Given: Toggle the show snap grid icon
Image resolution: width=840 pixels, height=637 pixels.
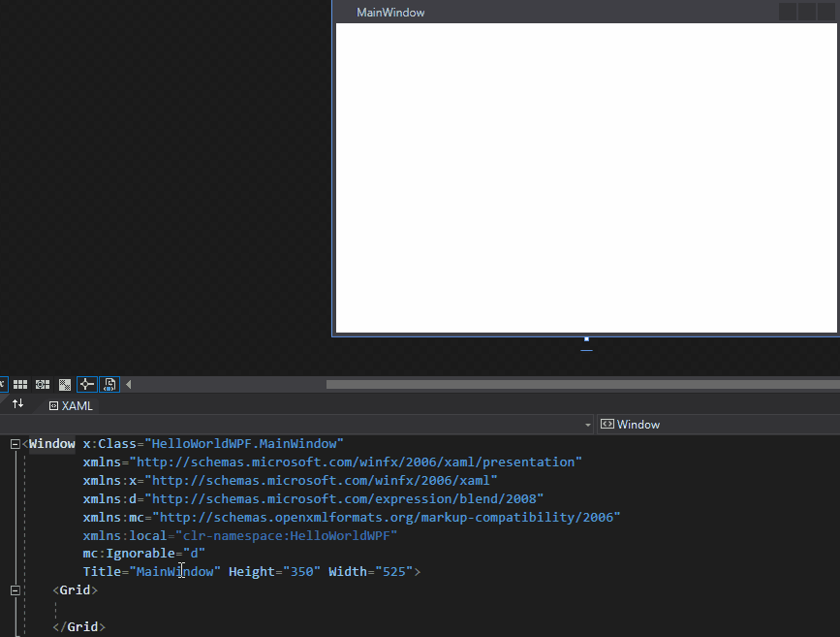Looking at the screenshot, I should pos(20,385).
